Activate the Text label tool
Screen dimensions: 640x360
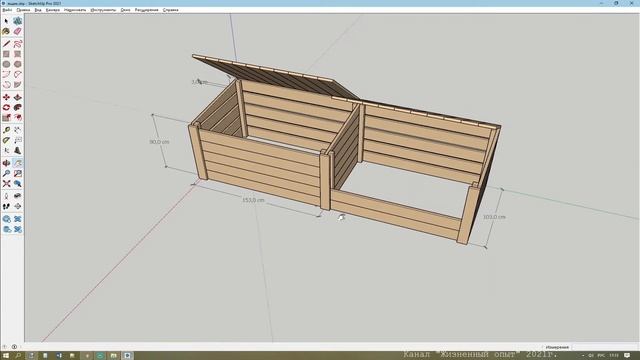coord(18,140)
